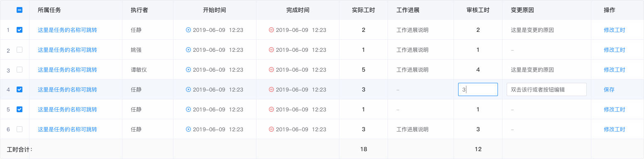644x159 pixels.
Task: Click the 开始时间 column header
Action: pyautogui.click(x=215, y=10)
